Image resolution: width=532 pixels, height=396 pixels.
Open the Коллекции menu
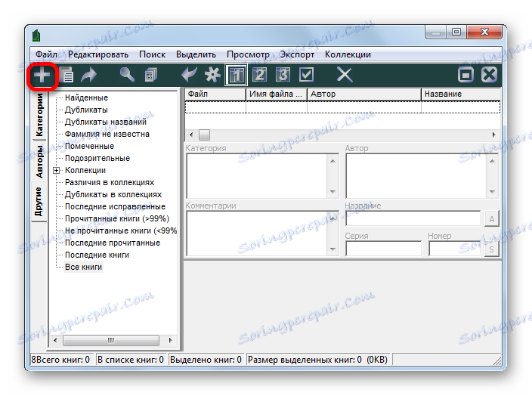348,54
